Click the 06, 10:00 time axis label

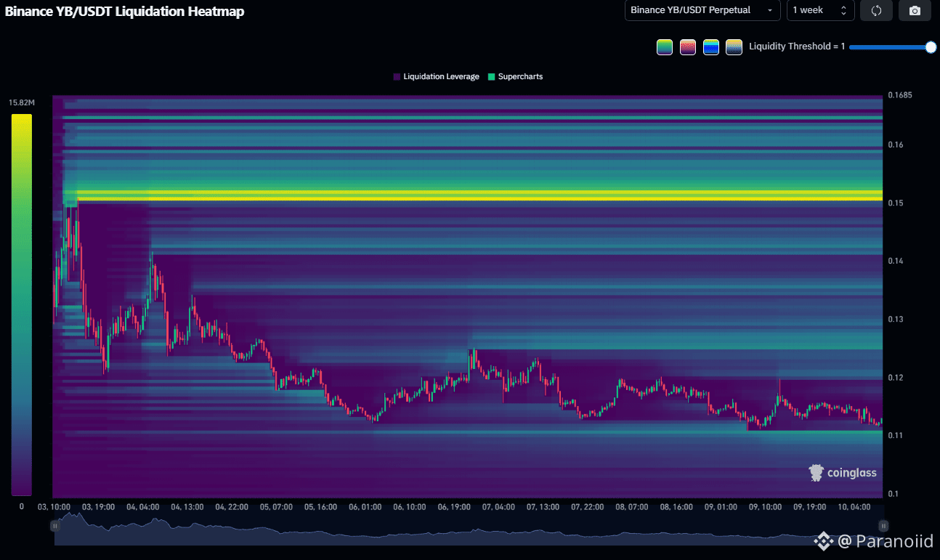410,506
